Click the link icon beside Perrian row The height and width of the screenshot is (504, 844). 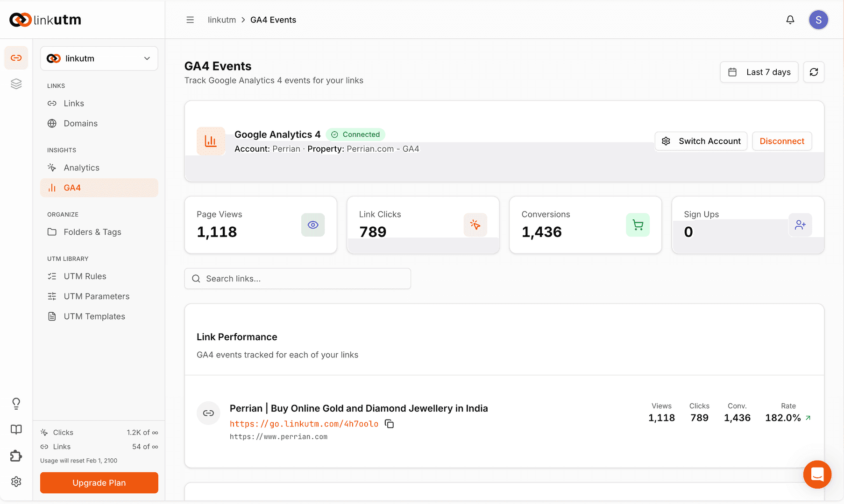pos(208,413)
